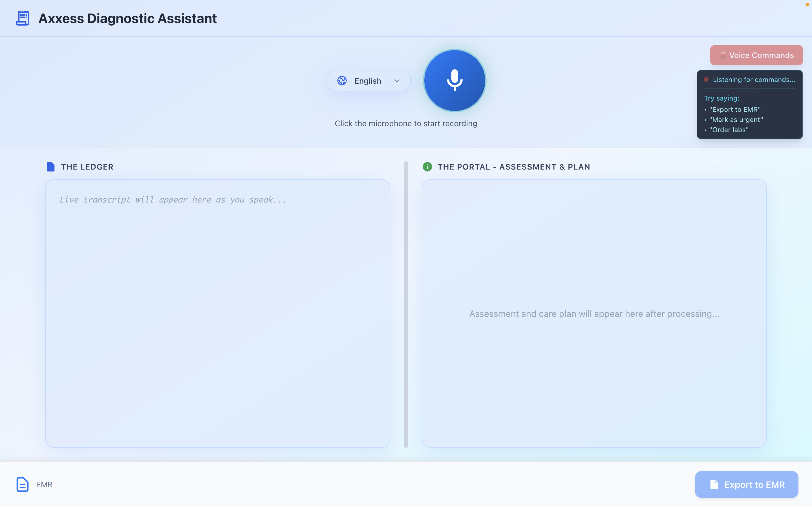Screen dimensions: 812x507
Task: Click the microphone button to start recording
Action: 454,81
